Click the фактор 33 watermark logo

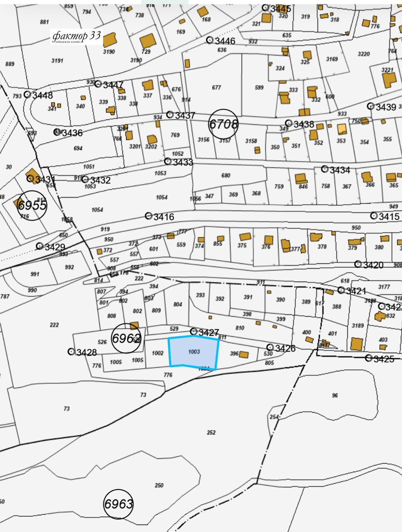coord(76,37)
